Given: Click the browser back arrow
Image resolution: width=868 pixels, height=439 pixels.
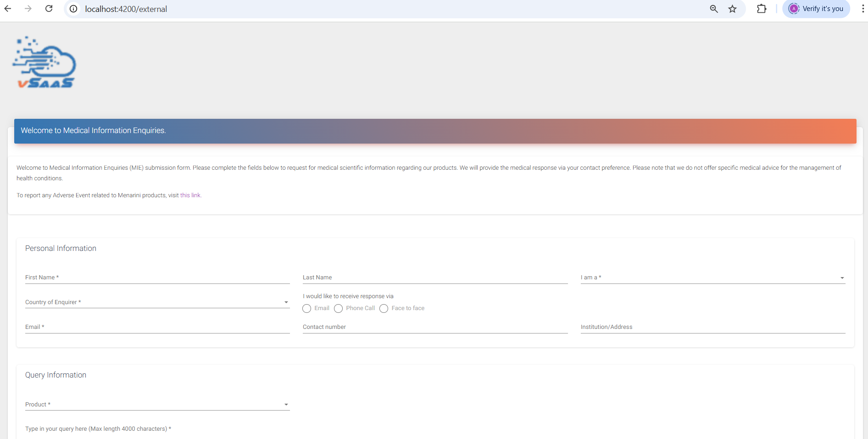Looking at the screenshot, I should 8,9.
